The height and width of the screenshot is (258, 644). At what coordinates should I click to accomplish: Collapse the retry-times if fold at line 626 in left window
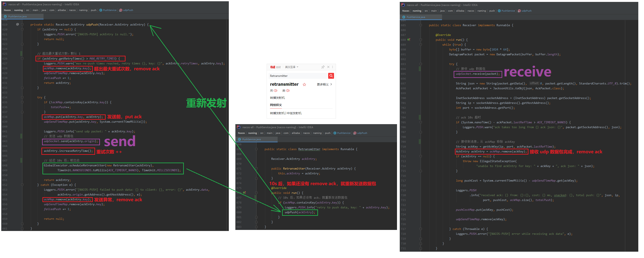[22, 59]
